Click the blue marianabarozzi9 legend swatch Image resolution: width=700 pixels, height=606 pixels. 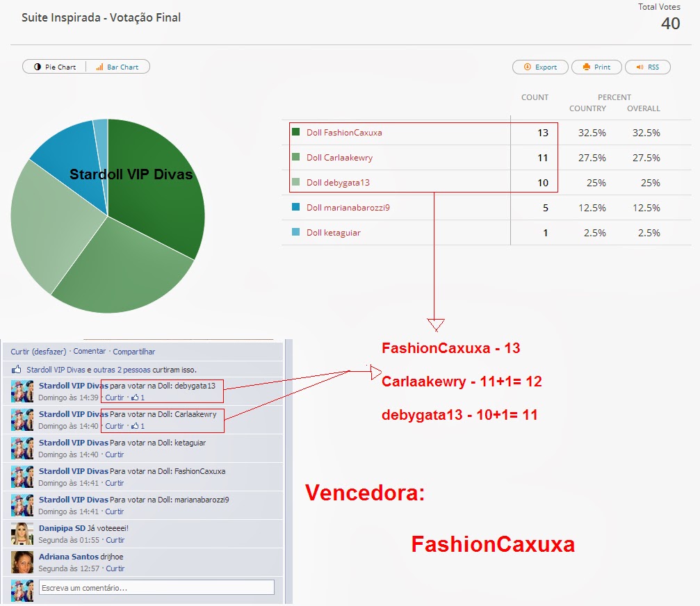point(295,206)
